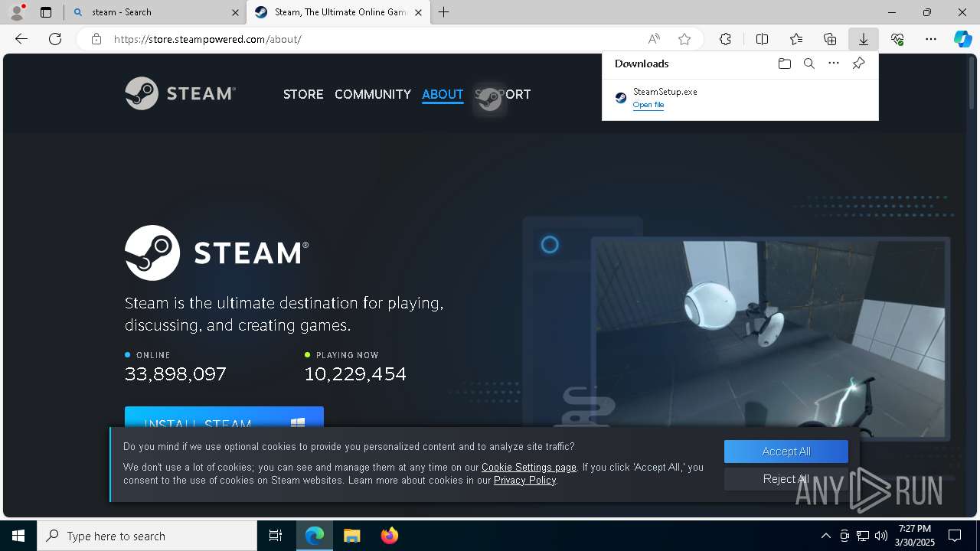Open Microsoft Edge taskbar icon
980x551 pixels.
click(315, 536)
